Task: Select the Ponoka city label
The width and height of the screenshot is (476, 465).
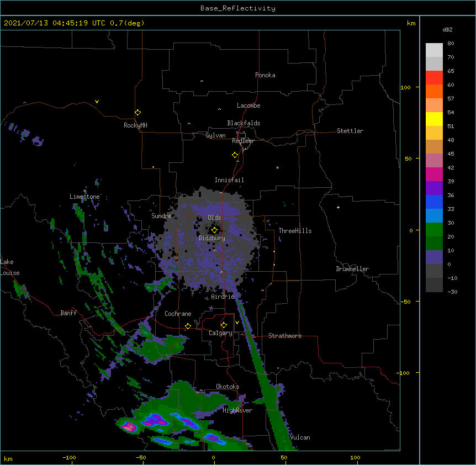Action: pyautogui.click(x=265, y=75)
